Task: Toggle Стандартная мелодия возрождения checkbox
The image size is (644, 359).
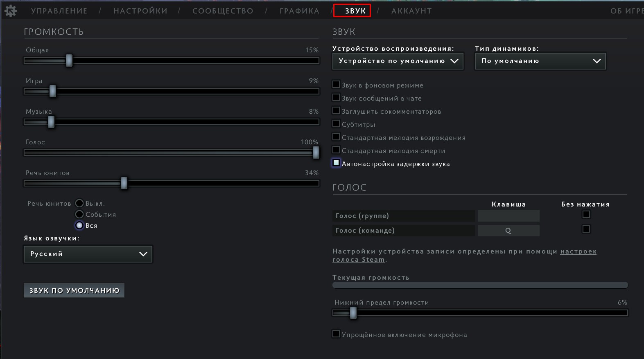Action: [336, 137]
